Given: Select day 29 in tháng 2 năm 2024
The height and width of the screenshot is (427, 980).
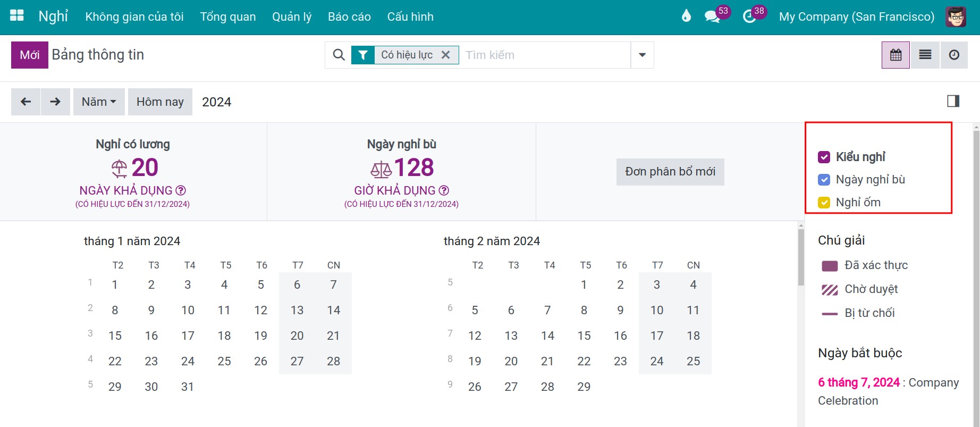Looking at the screenshot, I should pyautogui.click(x=584, y=387).
